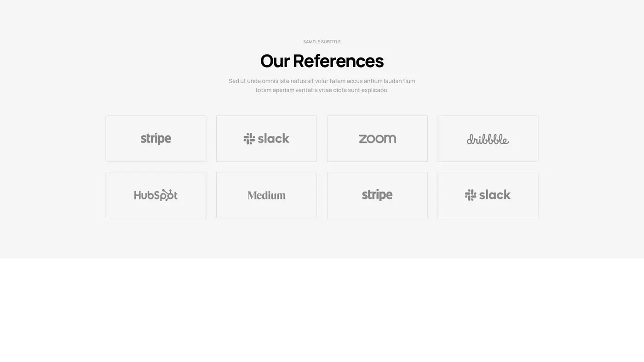Click the "Hub" letters of the HubSpot logo
The width and height of the screenshot is (644, 362).
pos(143,195)
